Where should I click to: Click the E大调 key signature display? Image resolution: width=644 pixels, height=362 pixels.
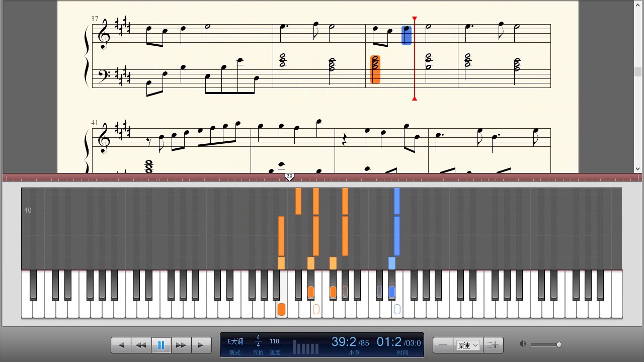coord(235,341)
